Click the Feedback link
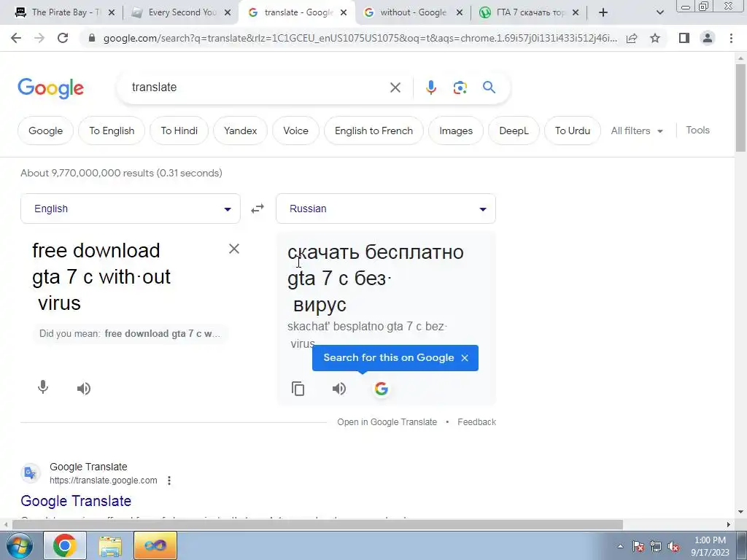The image size is (747, 560). (476, 422)
